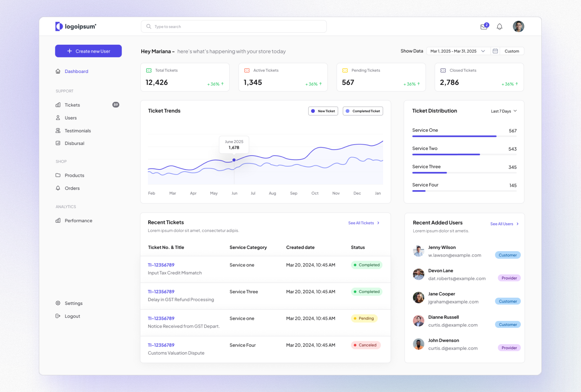Open Performance under Analytics
The width and height of the screenshot is (581, 392).
tap(78, 220)
